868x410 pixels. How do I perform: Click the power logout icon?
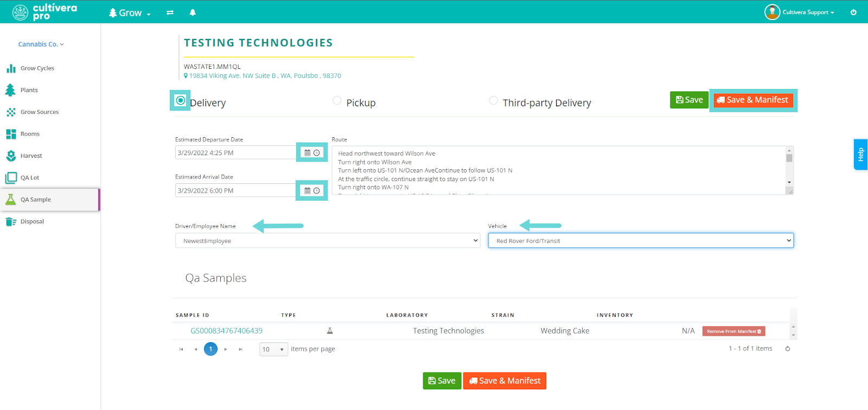853,12
